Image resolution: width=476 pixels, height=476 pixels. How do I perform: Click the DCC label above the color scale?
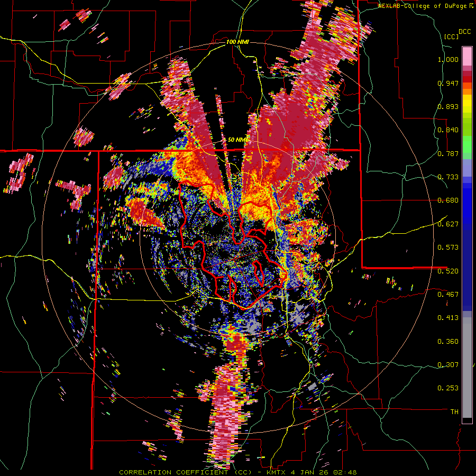click(x=464, y=32)
